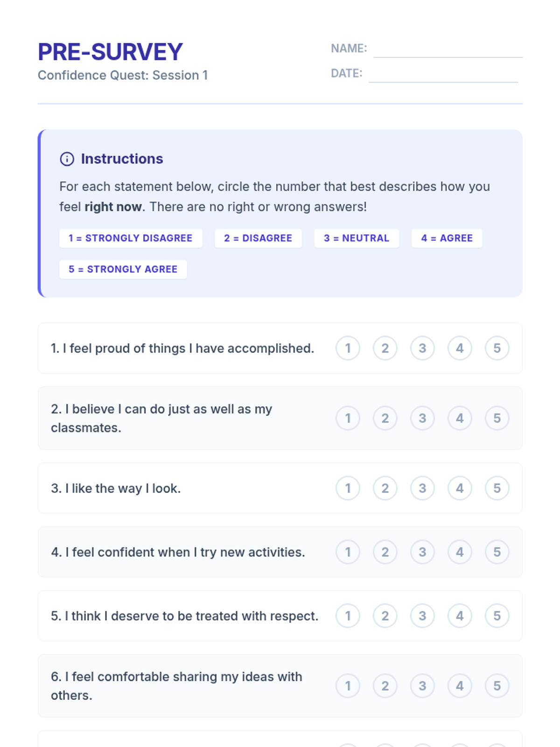Click the '1 = Strongly Disagree' legend chip
The height and width of the screenshot is (747, 560).
131,238
